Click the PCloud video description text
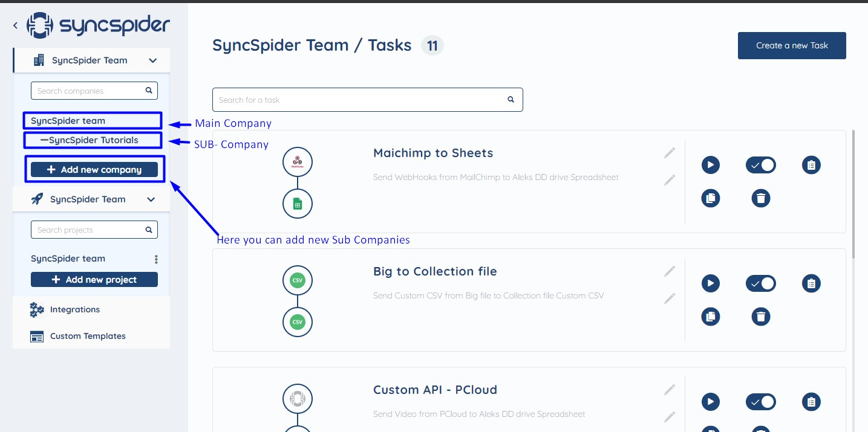This screenshot has height=432, width=868. coord(479,414)
